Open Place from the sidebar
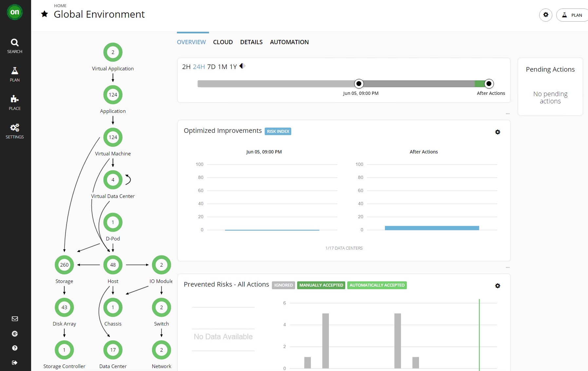Viewport: 588px width, 371px height. tap(15, 103)
